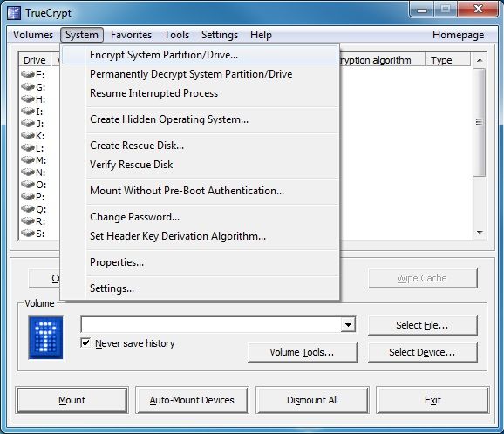Image resolution: width=504 pixels, height=434 pixels.
Task: Click the drive list scroll down arrow
Action: (x=480, y=233)
